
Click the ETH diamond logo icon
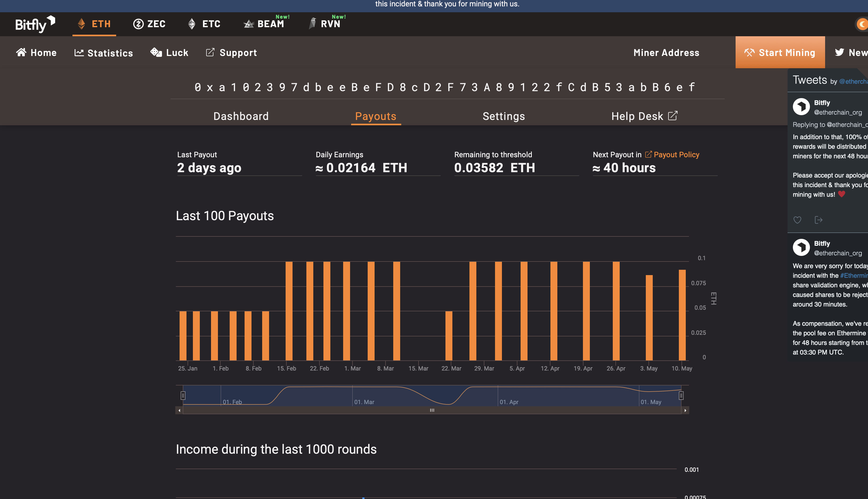pyautogui.click(x=81, y=24)
